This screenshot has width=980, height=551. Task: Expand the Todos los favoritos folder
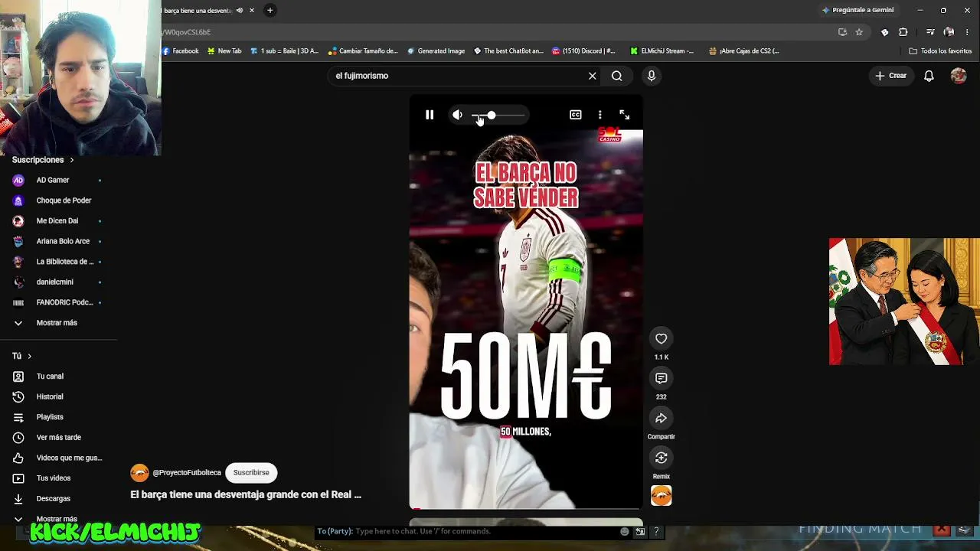click(x=940, y=51)
